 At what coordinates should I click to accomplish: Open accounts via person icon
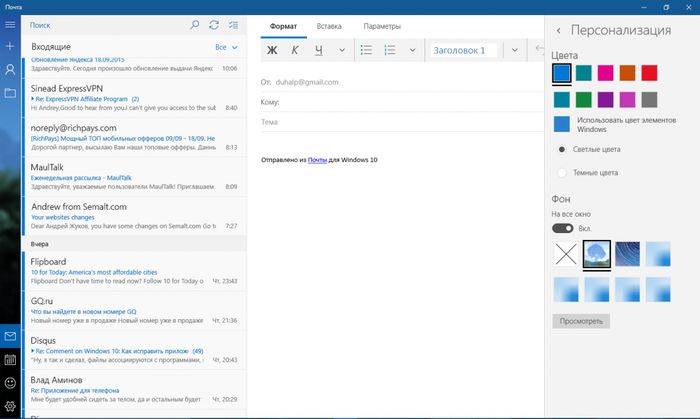click(x=10, y=70)
